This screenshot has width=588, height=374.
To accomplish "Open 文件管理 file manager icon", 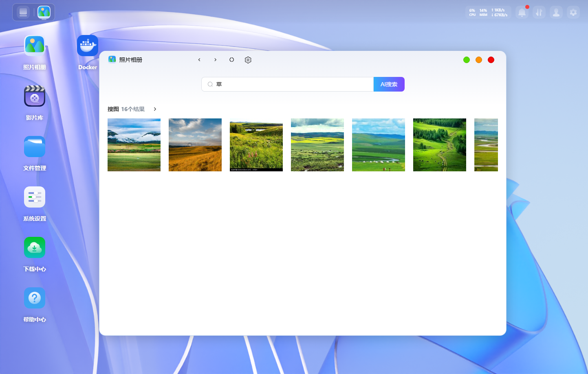I will click(x=35, y=147).
